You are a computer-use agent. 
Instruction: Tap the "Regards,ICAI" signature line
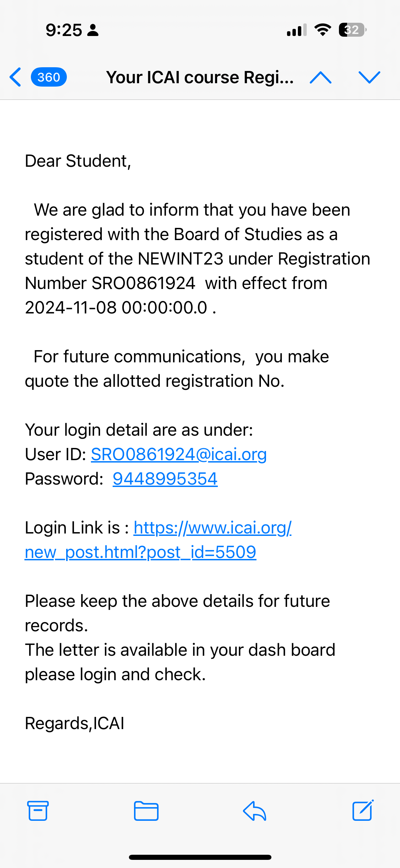(x=75, y=723)
